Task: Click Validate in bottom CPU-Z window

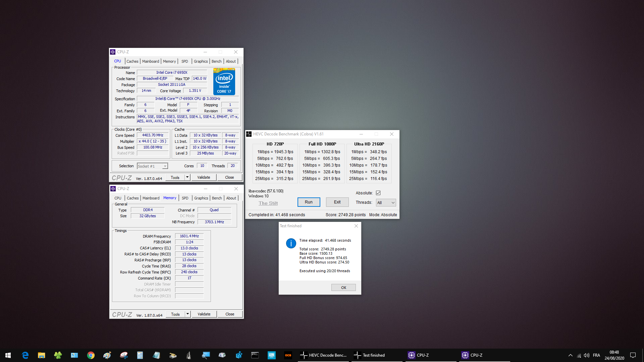Action: (204, 314)
